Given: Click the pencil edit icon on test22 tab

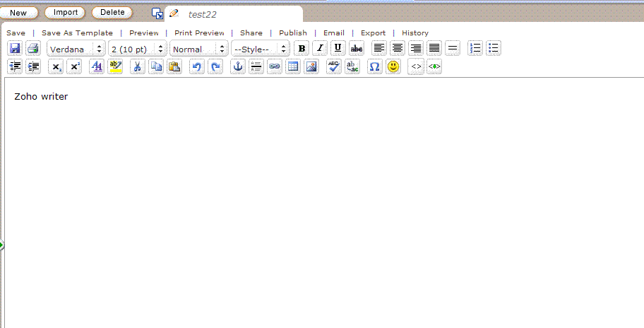Looking at the screenshot, I should coord(174,13).
